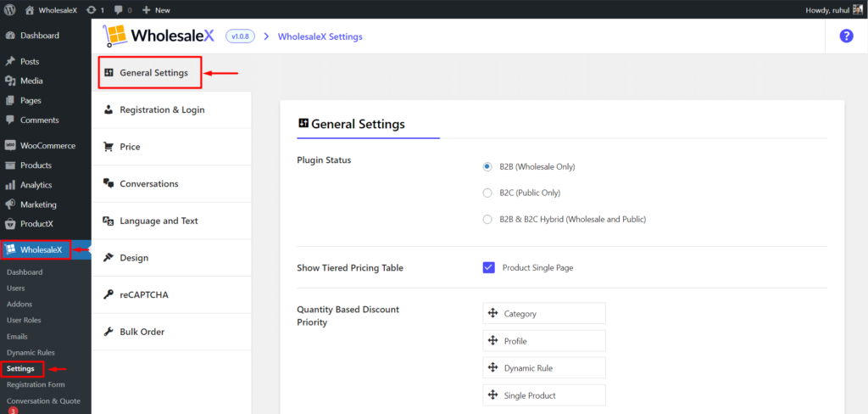The image size is (868, 414).
Task: Open the Users submenu item
Action: tap(15, 288)
